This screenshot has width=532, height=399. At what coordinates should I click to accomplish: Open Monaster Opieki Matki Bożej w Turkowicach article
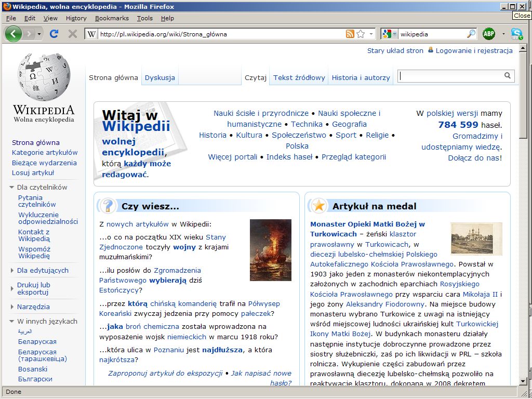[x=367, y=229]
